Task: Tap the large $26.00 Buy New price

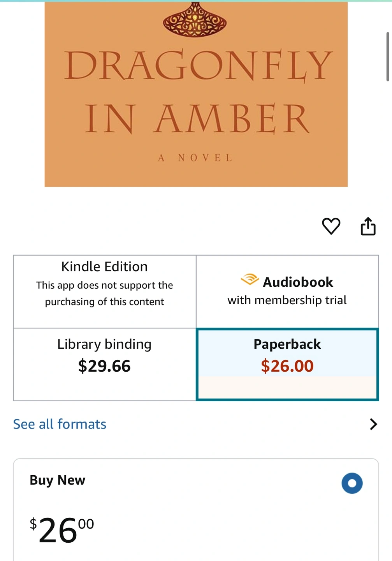Action: (62, 529)
